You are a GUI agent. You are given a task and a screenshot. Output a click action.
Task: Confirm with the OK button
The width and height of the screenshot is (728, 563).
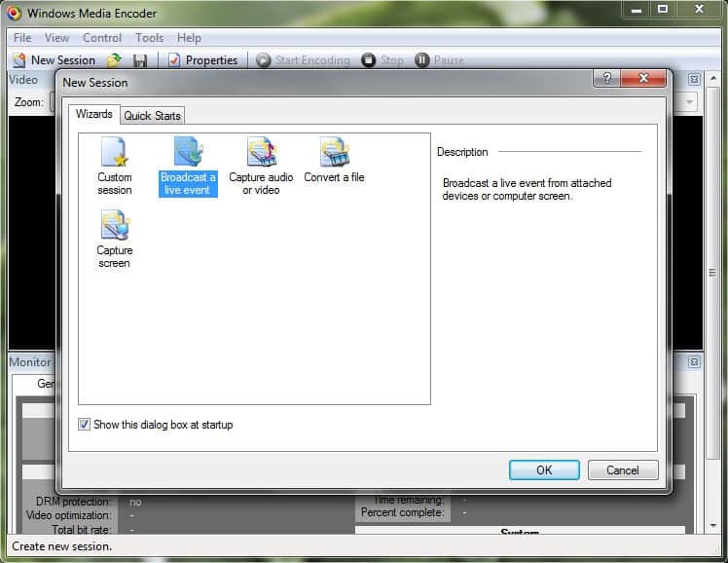tap(544, 470)
